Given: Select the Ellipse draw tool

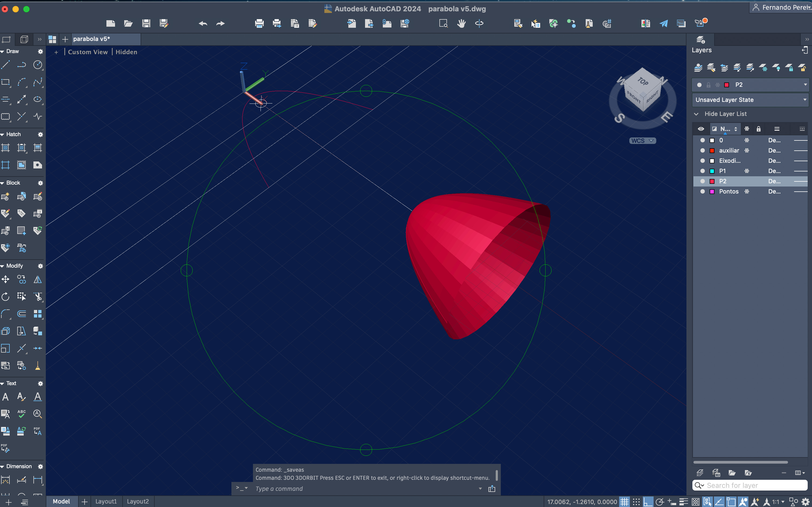Looking at the screenshot, I should coord(38,99).
